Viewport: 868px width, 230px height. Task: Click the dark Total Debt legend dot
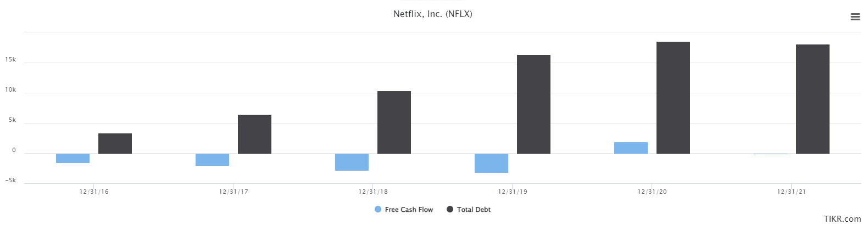coord(450,210)
